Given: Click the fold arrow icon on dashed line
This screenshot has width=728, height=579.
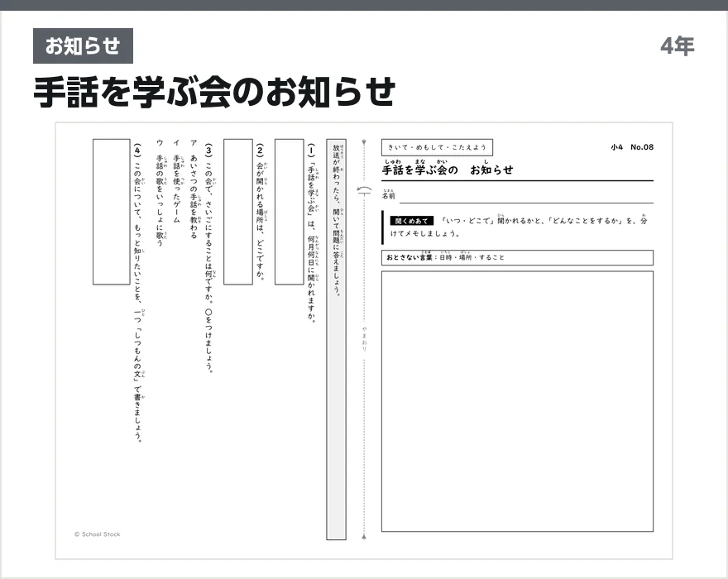Looking at the screenshot, I should click(365, 190).
